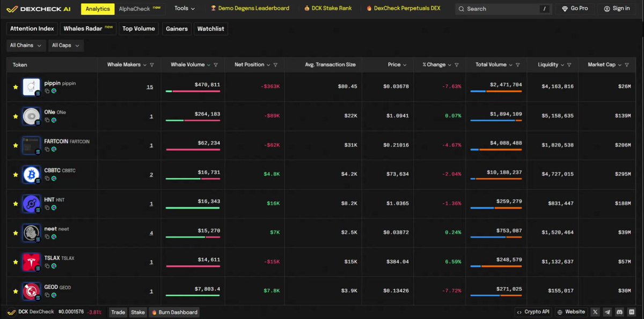
Task: Click the Market Cap filter funnel icon
Action: point(626,65)
